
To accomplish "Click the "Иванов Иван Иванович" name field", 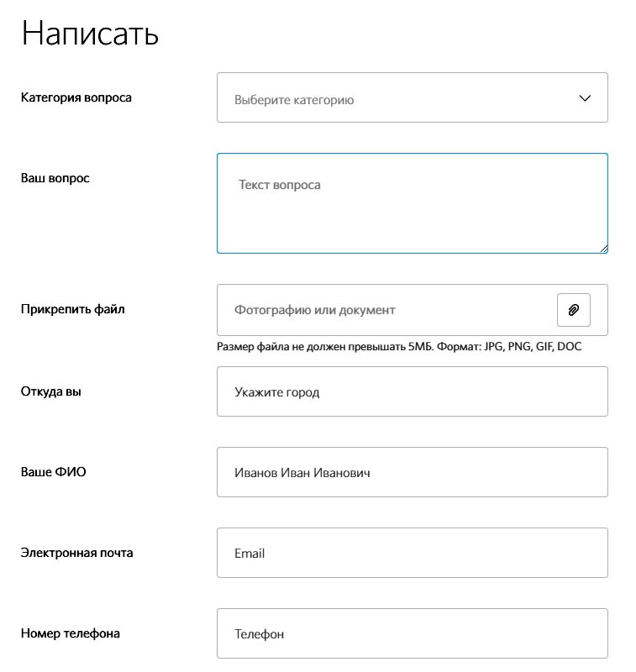I will (413, 472).
